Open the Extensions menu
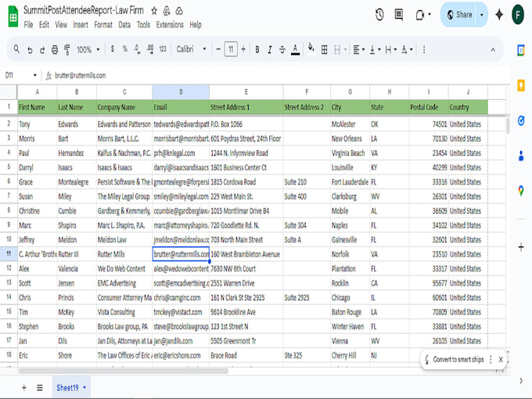The height and width of the screenshot is (399, 532). [x=170, y=25]
